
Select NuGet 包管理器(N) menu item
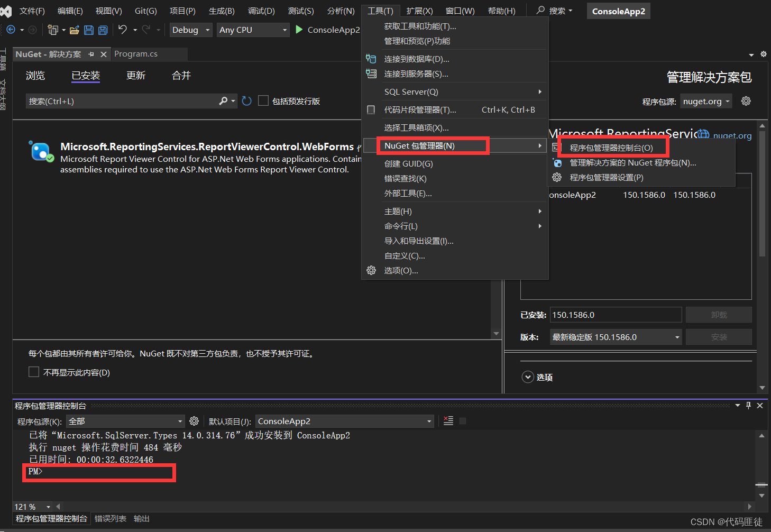pos(455,145)
